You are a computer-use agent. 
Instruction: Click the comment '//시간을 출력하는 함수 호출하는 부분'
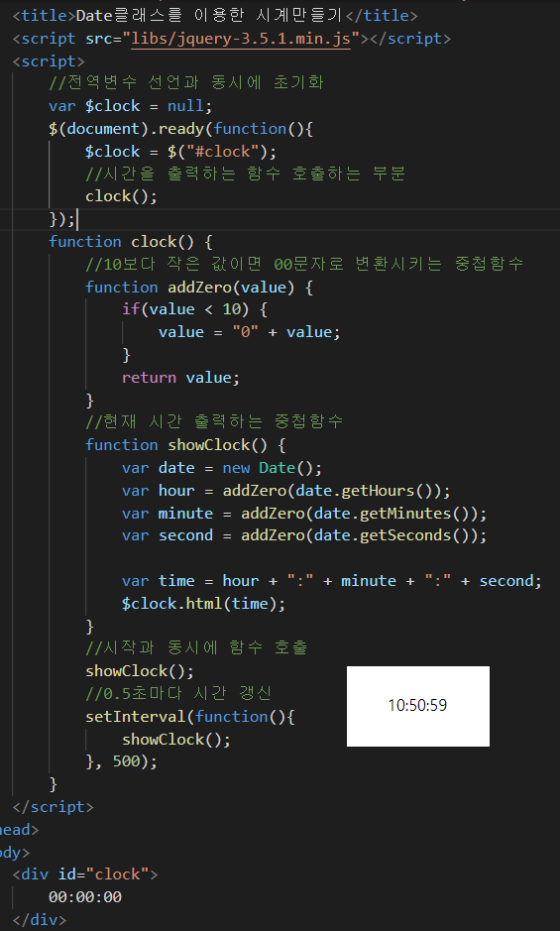tap(245, 174)
